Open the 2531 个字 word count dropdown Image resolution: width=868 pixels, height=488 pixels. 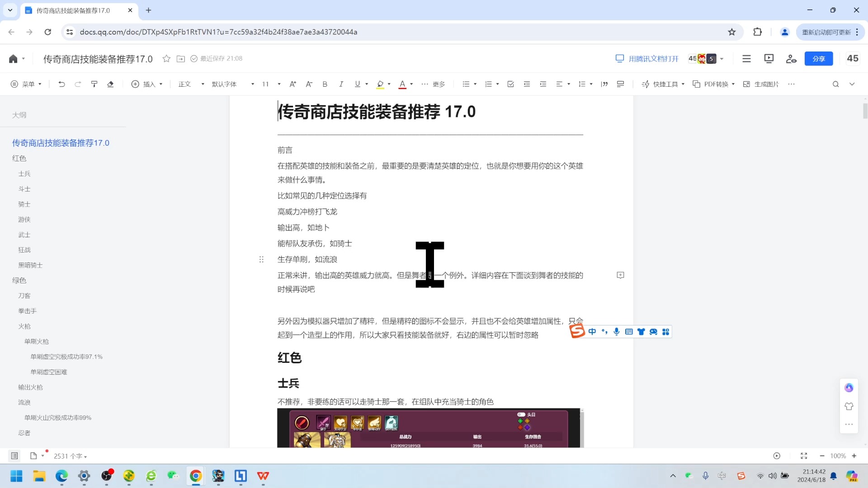click(x=70, y=456)
